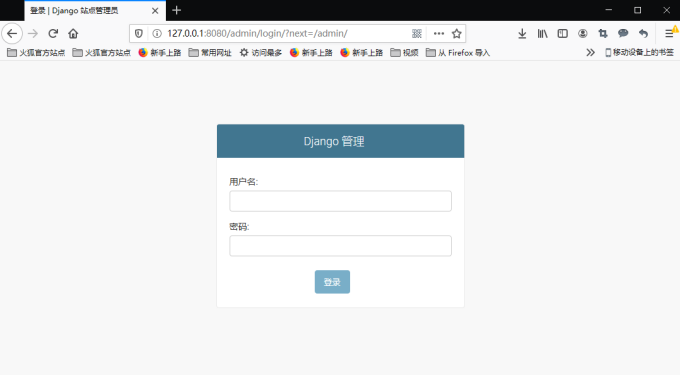Click the 密码 input field
Image resolution: width=681 pixels, height=375 pixels.
[340, 246]
